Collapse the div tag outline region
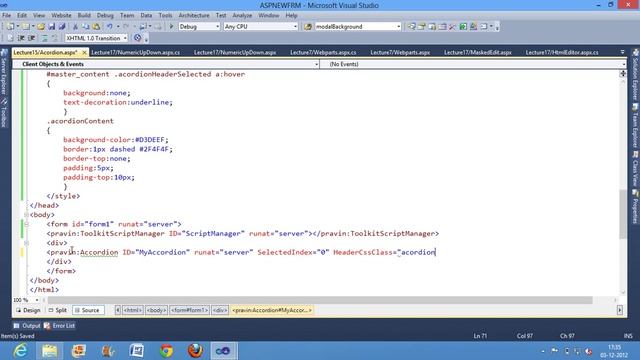640x360 pixels. coord(26,243)
